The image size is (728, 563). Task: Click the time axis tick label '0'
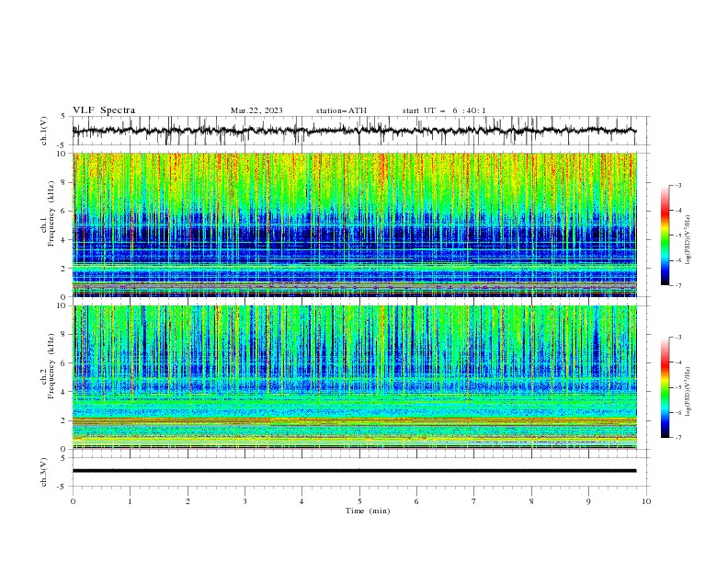[73, 501]
